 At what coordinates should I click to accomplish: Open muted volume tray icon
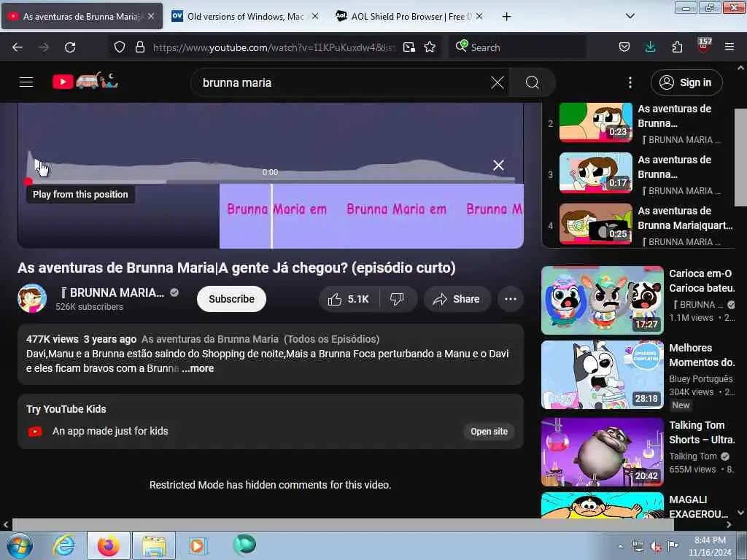pyautogui.click(x=656, y=547)
